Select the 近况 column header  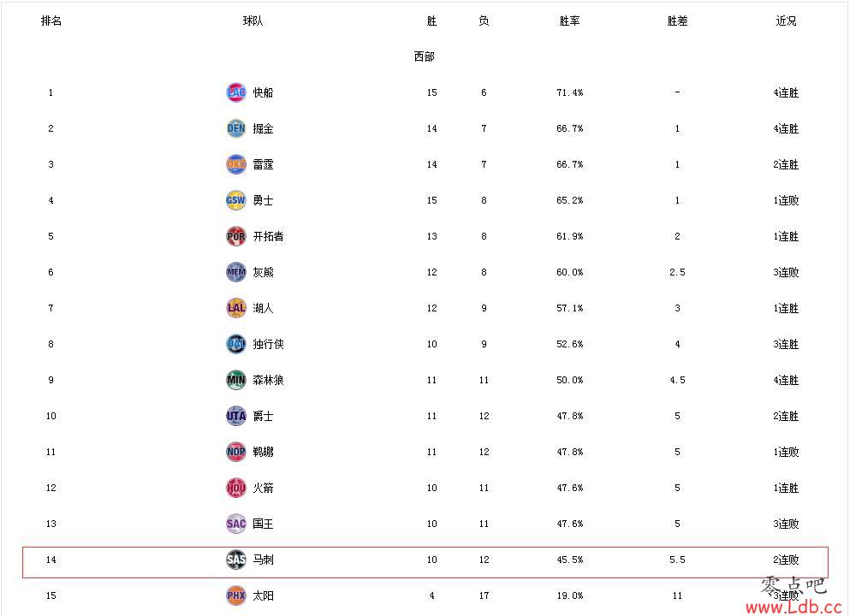tap(786, 21)
